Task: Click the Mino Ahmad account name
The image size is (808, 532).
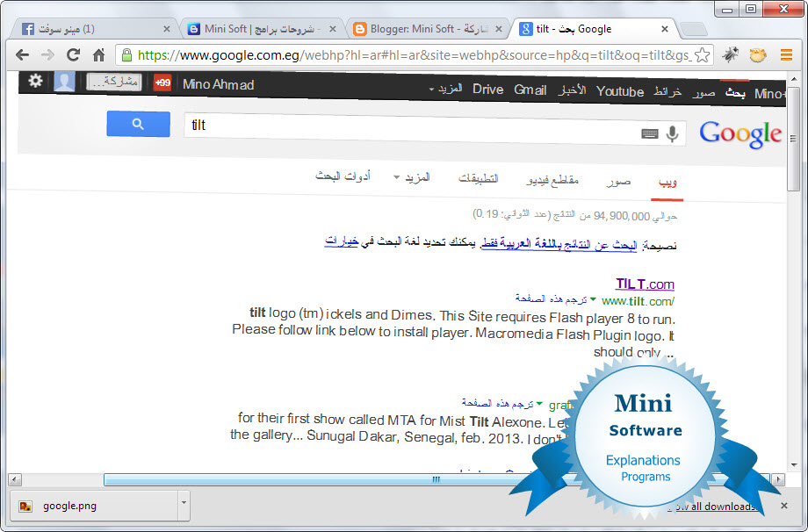Action: (x=219, y=84)
